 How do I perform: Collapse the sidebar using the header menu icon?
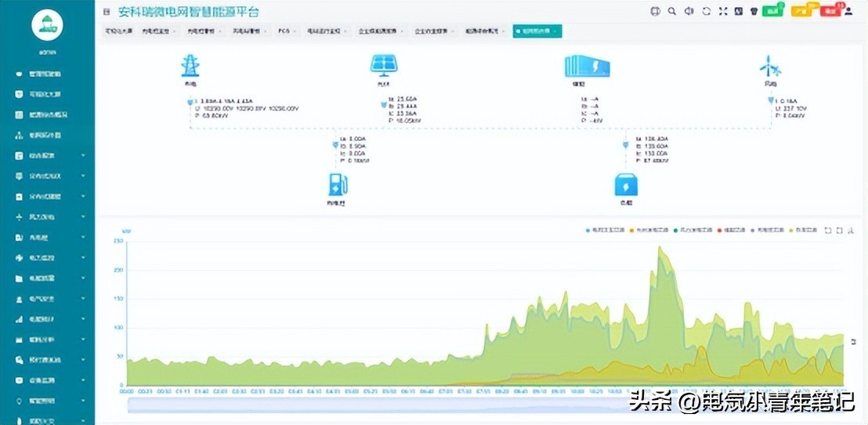coord(107,12)
